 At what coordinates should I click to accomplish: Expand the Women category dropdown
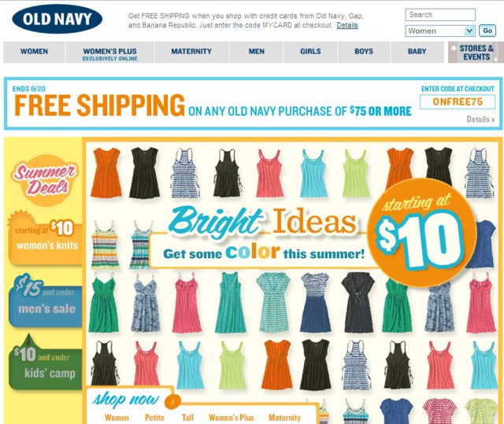click(440, 31)
